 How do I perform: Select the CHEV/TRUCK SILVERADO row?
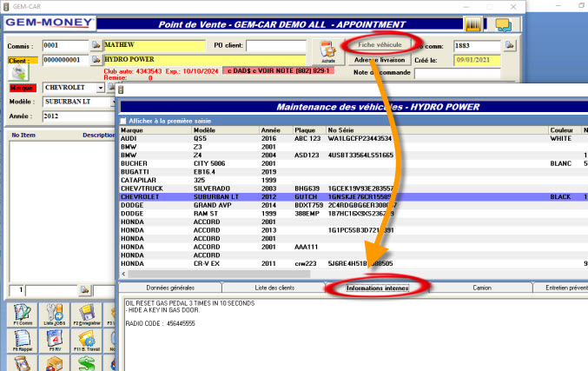click(x=353, y=189)
